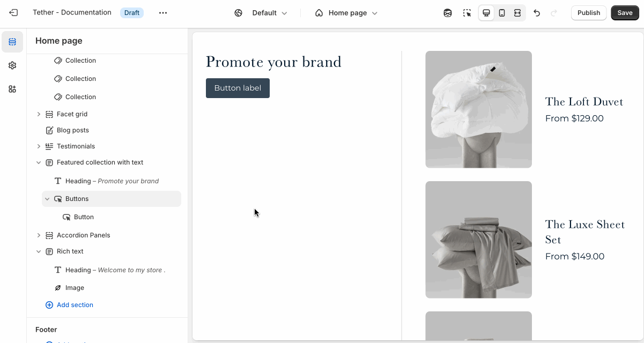Expand the Facet grid section
This screenshot has height=343, width=644.
pos(39,114)
